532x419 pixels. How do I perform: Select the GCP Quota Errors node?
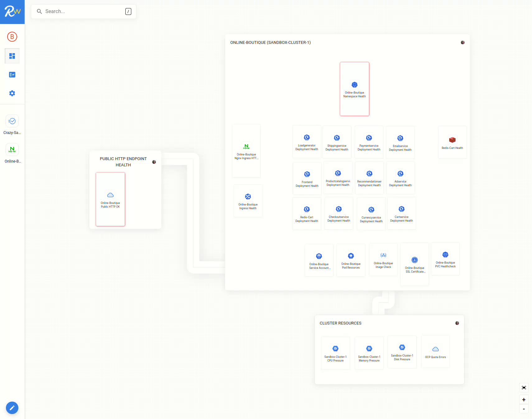click(x=435, y=352)
